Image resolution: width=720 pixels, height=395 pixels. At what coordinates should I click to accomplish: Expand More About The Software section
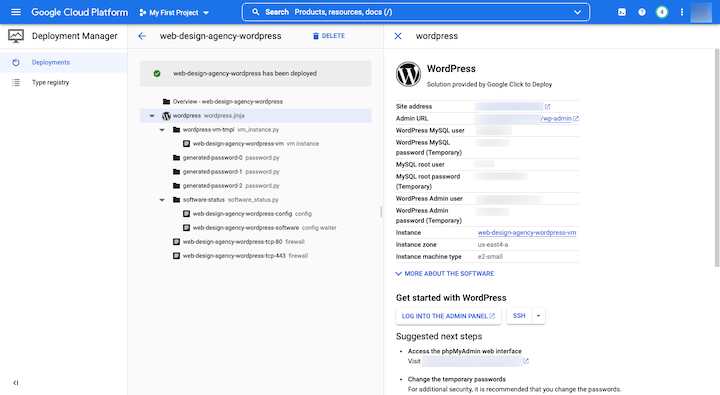(x=445, y=273)
